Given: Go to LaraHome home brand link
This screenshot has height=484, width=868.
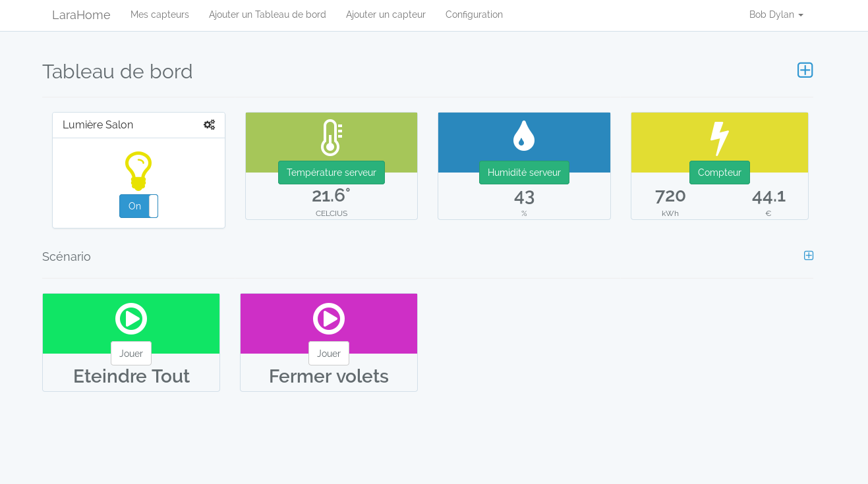Looking at the screenshot, I should [x=81, y=14].
